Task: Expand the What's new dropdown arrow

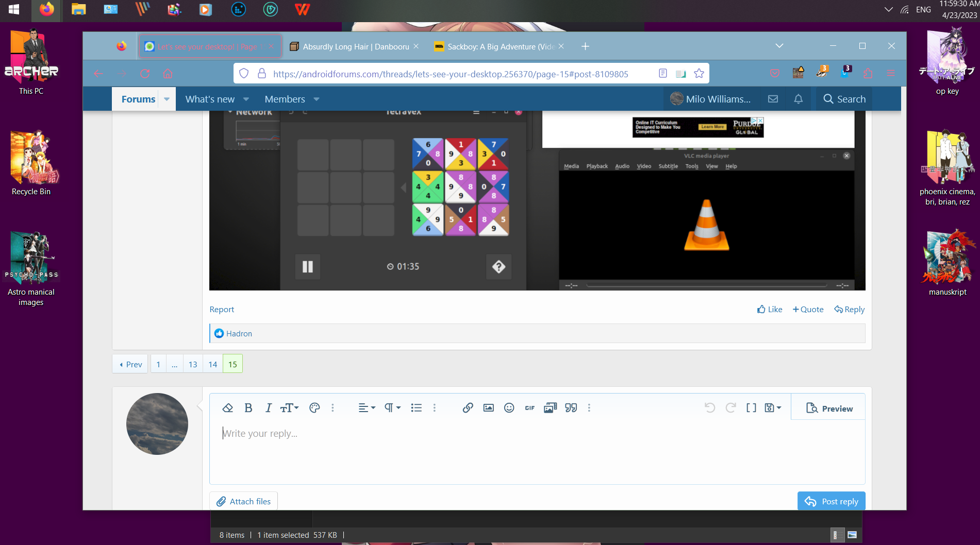Action: point(246,99)
